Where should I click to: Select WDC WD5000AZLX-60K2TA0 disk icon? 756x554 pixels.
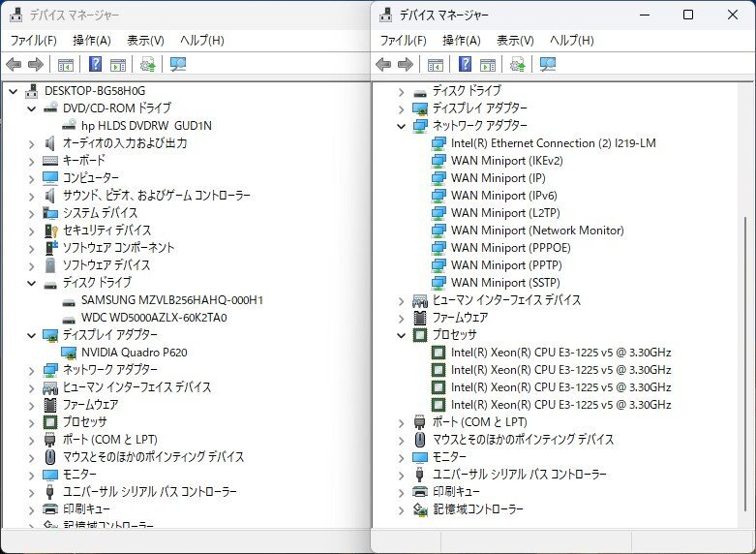coord(69,318)
